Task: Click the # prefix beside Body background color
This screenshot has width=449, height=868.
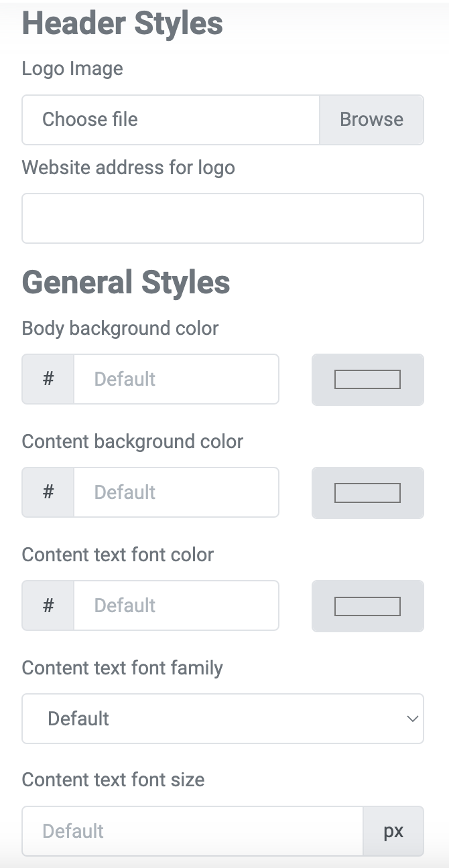Action: point(48,379)
